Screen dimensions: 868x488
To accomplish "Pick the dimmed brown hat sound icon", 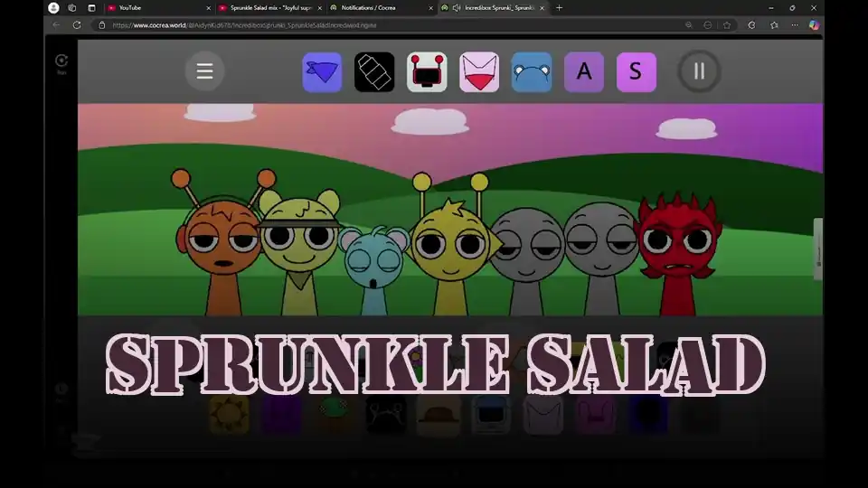I will click(439, 415).
